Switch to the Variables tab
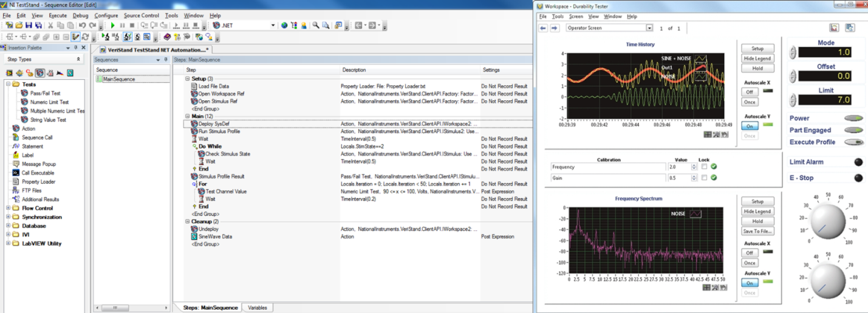The width and height of the screenshot is (868, 313). point(258,308)
